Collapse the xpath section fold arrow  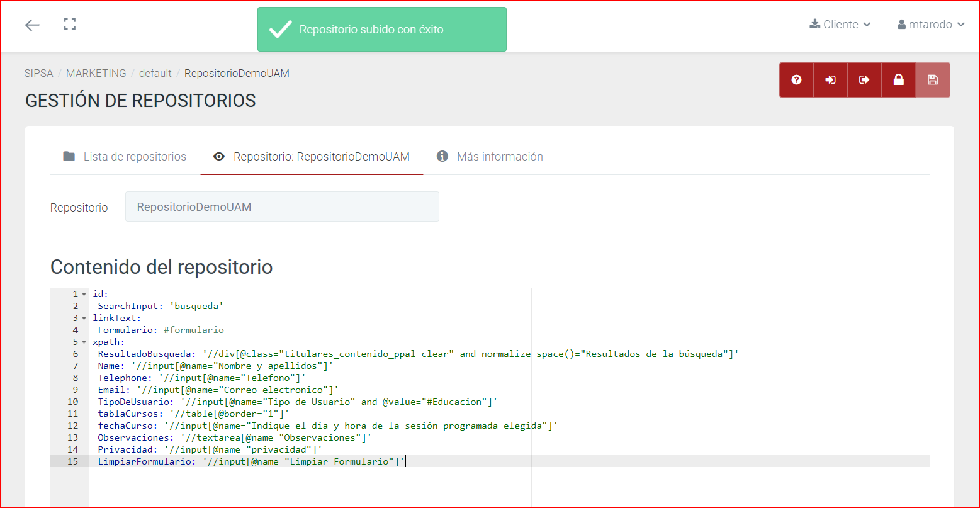pyautogui.click(x=84, y=342)
